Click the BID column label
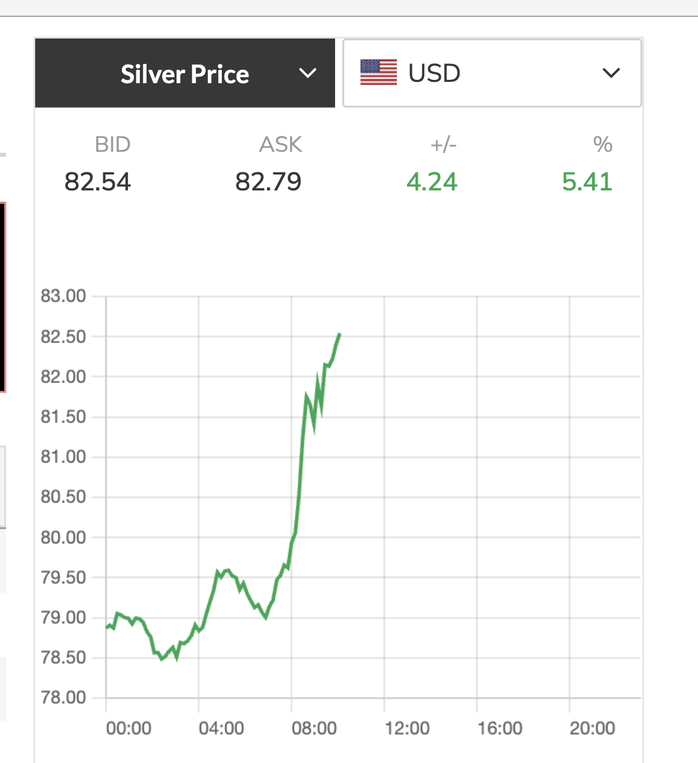 point(113,145)
